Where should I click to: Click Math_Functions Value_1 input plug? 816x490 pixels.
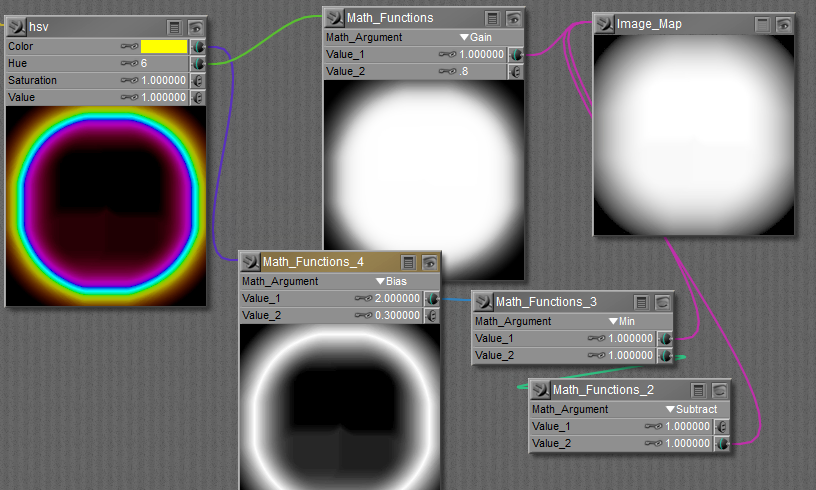pyautogui.click(x=516, y=55)
